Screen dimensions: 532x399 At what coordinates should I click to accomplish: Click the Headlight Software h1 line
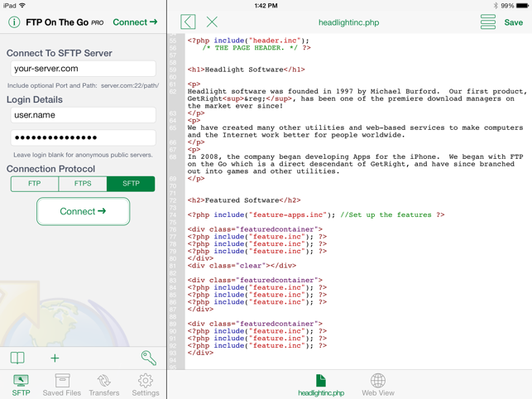click(x=247, y=70)
